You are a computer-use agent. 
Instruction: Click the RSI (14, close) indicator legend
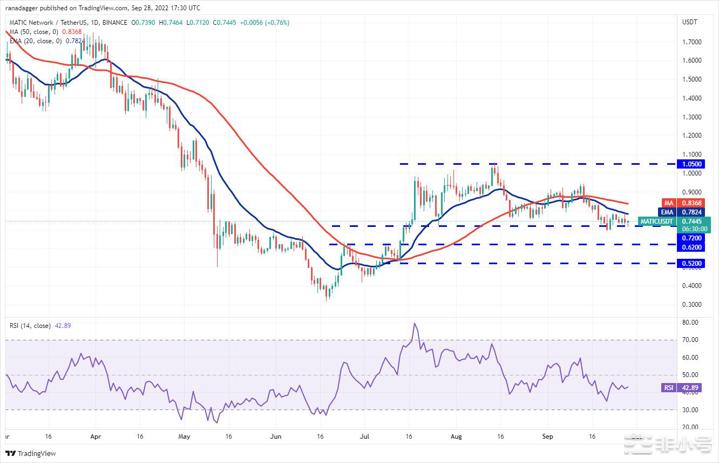29,325
